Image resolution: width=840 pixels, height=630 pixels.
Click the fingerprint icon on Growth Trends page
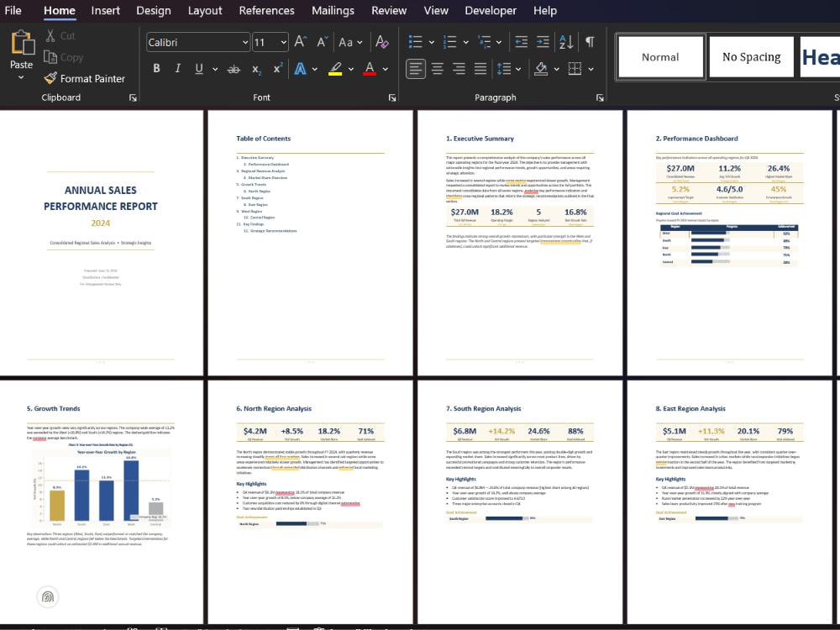click(48, 596)
